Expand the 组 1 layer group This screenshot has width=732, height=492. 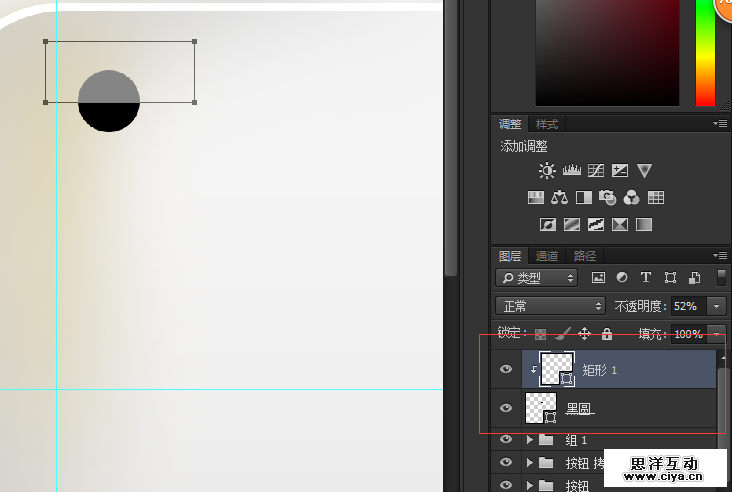tap(529, 440)
